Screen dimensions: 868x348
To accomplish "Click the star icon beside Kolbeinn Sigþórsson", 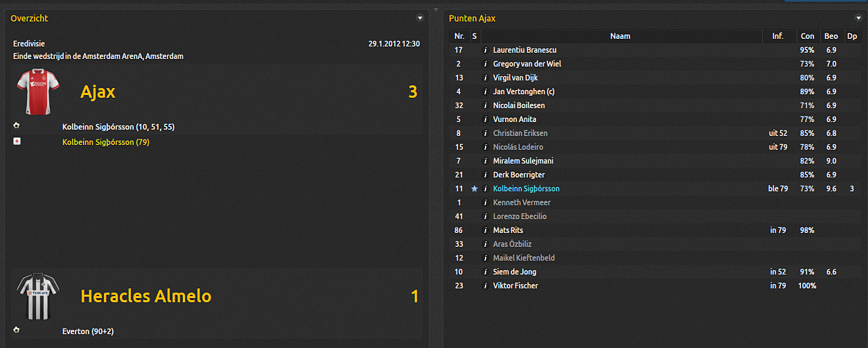I will point(475,189).
